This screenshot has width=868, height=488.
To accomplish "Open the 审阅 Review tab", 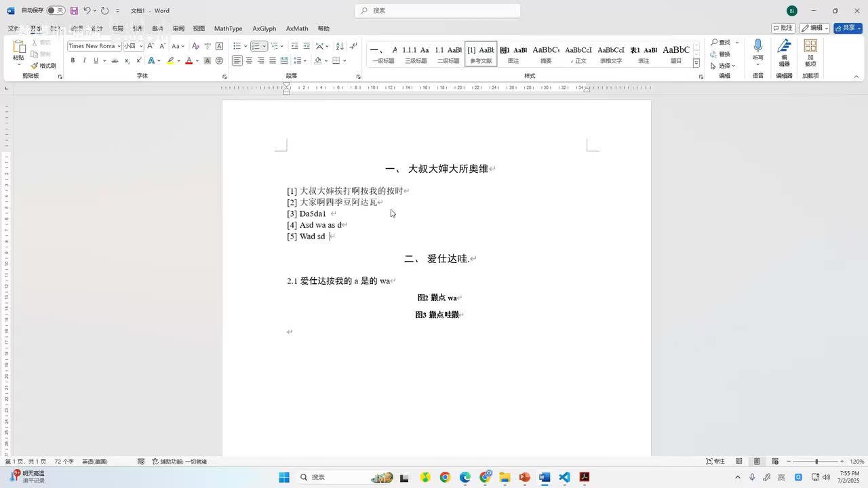I will [178, 28].
